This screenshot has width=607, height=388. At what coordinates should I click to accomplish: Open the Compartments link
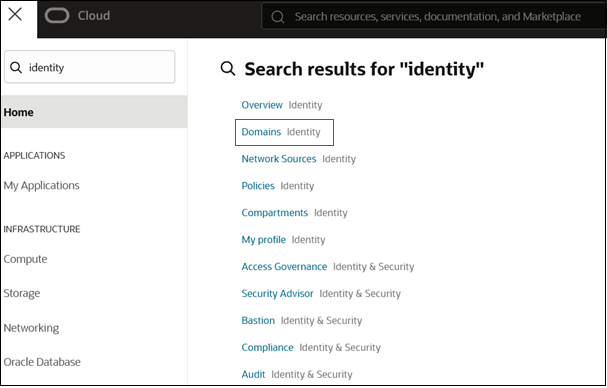274,213
